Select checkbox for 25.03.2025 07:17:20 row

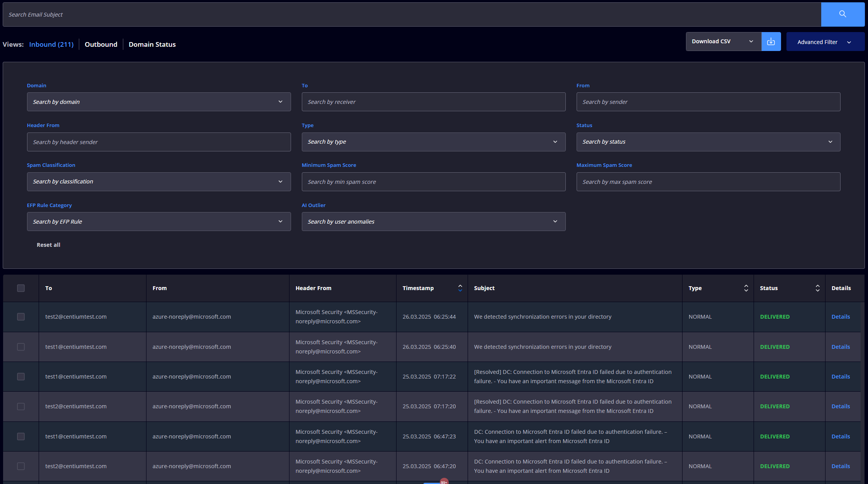tap(21, 406)
